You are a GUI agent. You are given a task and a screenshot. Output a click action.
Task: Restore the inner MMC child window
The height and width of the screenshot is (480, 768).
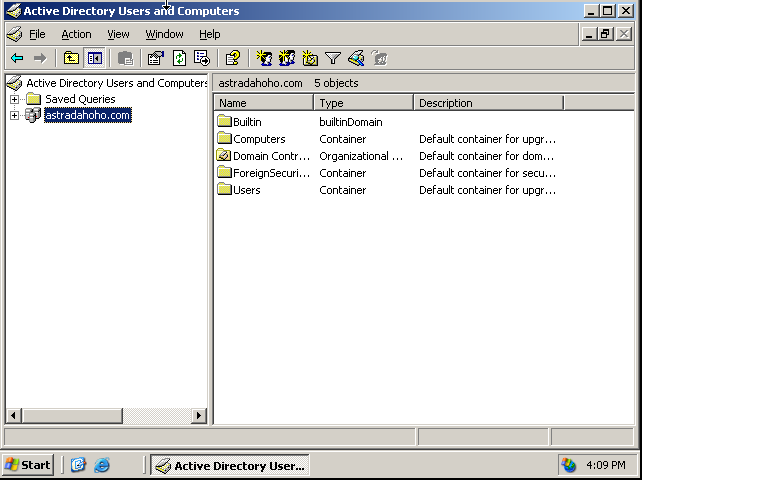(605, 34)
